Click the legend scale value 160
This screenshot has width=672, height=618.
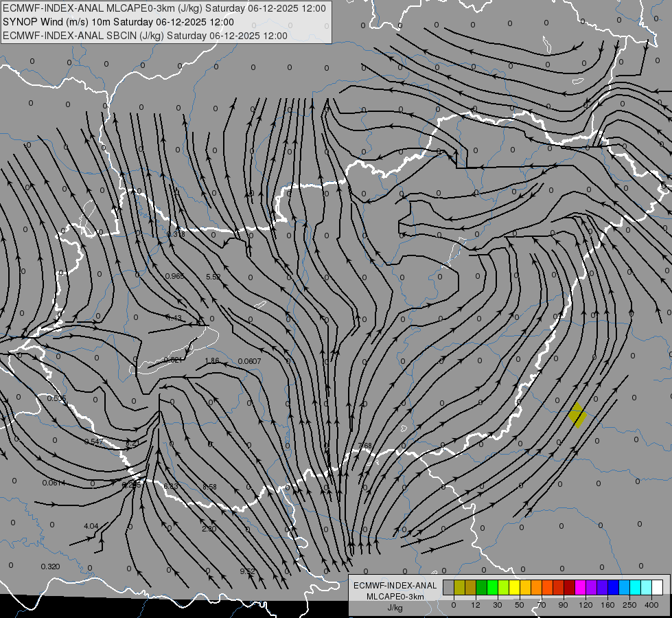click(607, 605)
